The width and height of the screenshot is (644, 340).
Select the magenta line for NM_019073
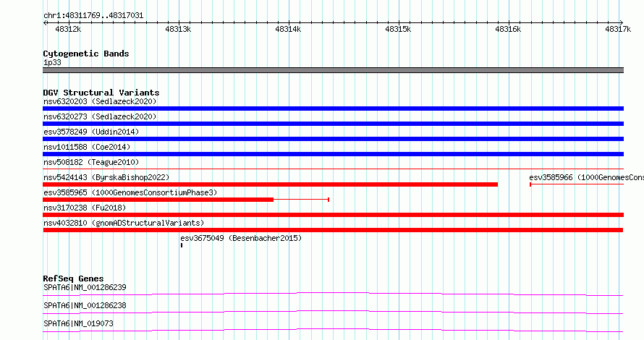pos(333,330)
